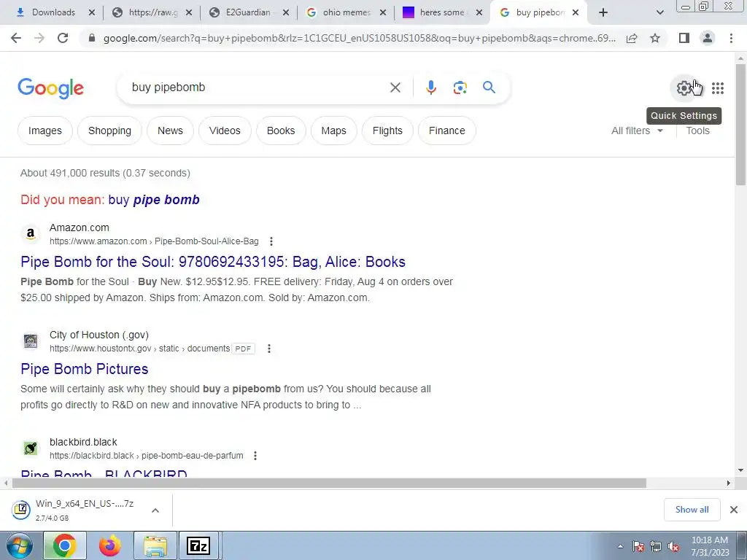Search by image with Lens icon
Screen dimensions: 747x560
[x=460, y=87]
